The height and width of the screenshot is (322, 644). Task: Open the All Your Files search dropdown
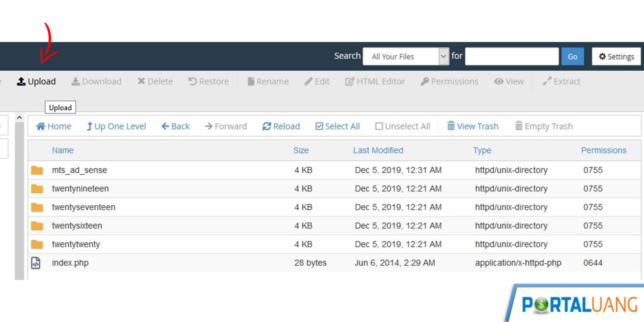coord(406,56)
